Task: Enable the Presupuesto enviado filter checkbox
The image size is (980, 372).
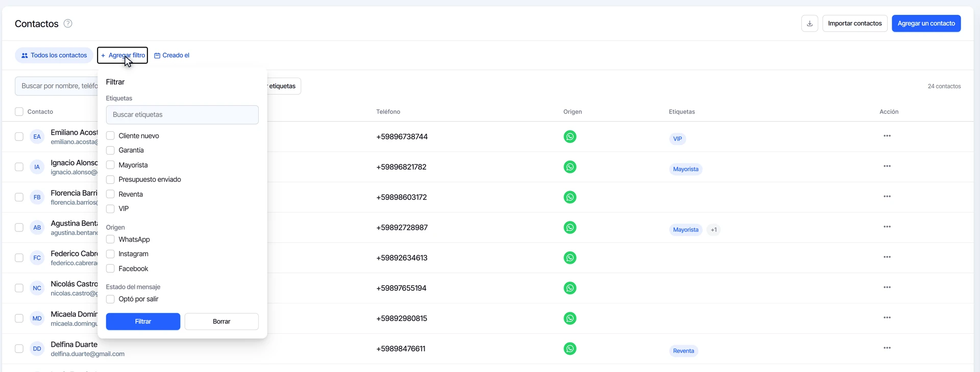Action: pyautogui.click(x=110, y=179)
